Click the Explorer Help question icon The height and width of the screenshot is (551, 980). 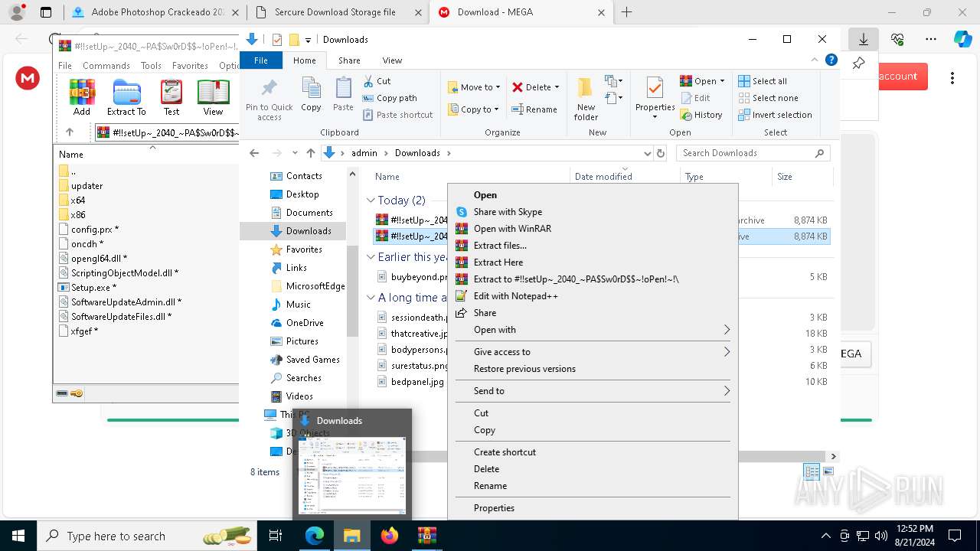831,60
